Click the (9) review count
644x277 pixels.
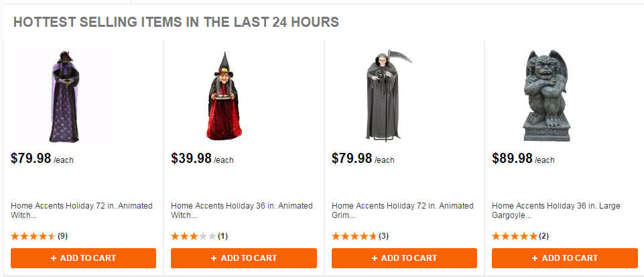62,236
